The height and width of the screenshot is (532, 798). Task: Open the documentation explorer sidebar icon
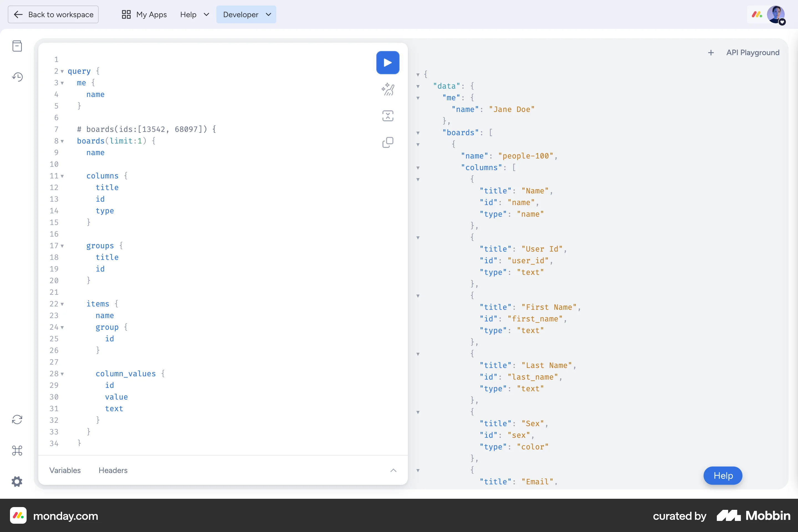click(17, 46)
